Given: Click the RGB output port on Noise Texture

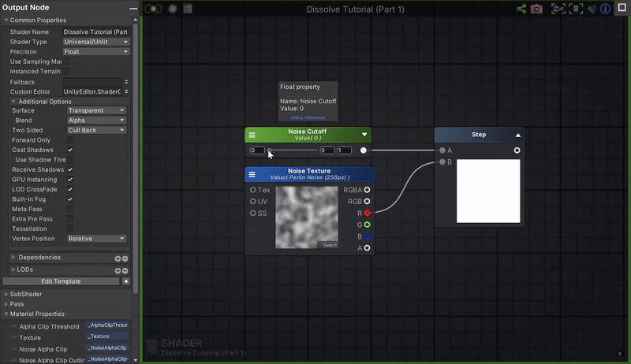Looking at the screenshot, I should click(x=367, y=201).
